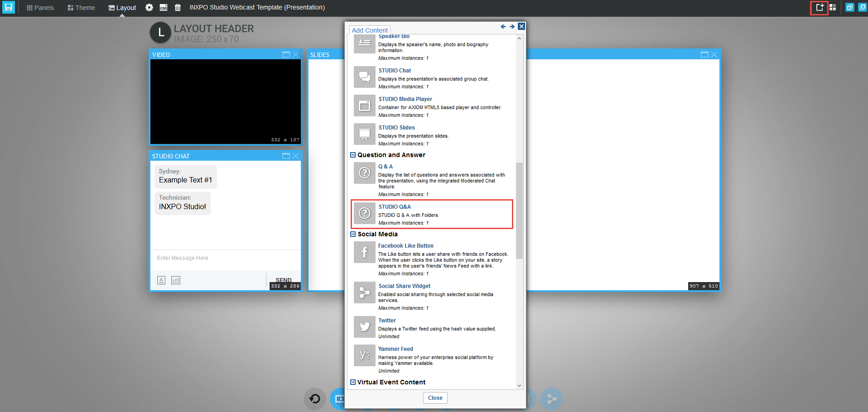This screenshot has width=868, height=412.
Task: Click the forward arrow in Add Content dialog
Action: tap(512, 27)
